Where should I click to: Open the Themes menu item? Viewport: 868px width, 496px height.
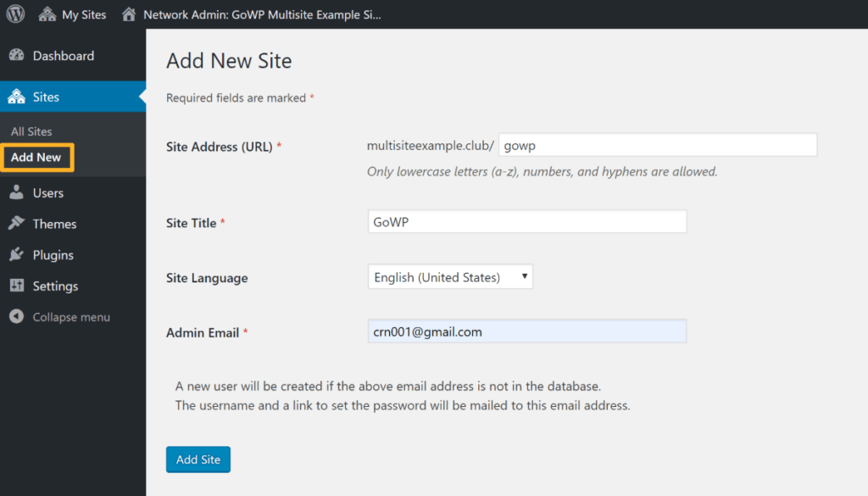[73, 224]
